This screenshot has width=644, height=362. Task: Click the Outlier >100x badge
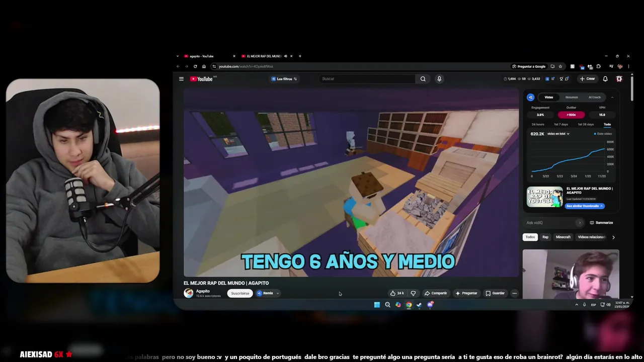[x=571, y=115]
